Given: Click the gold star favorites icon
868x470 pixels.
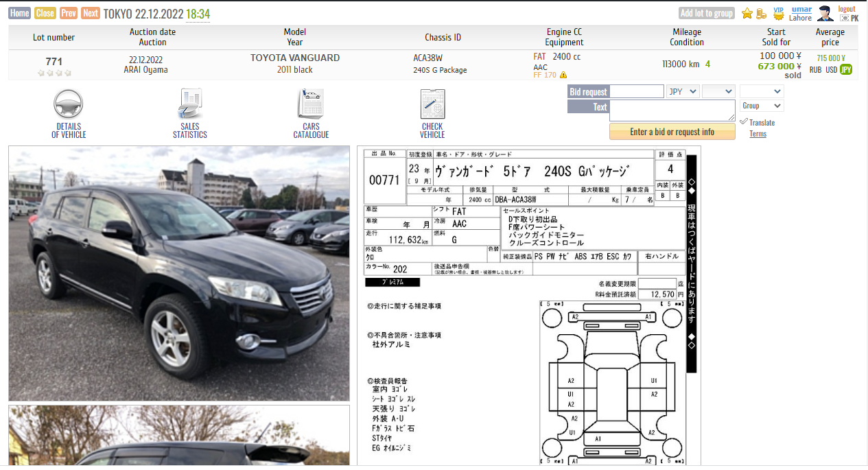Looking at the screenshot, I should [x=747, y=14].
